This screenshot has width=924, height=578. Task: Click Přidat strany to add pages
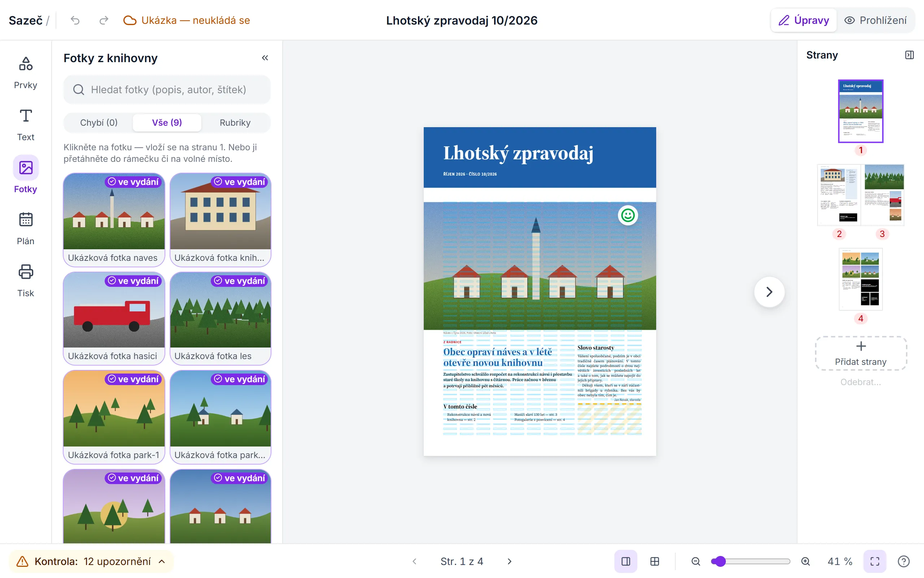point(860,354)
